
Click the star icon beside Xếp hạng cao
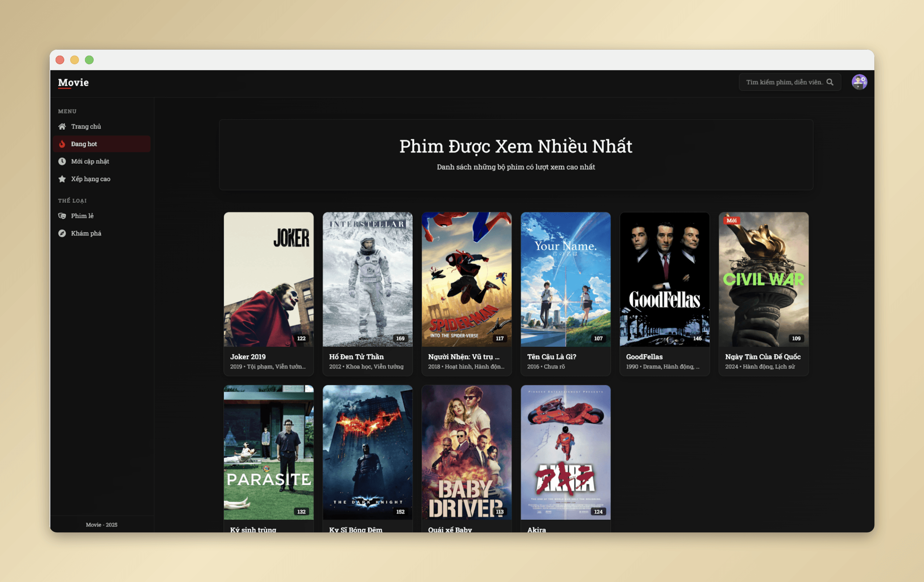point(62,179)
